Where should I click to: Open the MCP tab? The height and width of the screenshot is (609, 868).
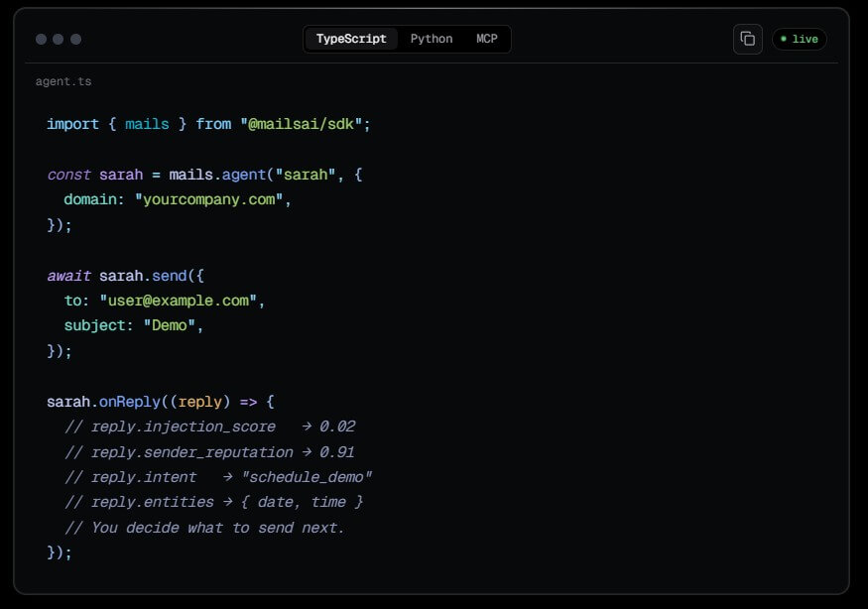[487, 39]
